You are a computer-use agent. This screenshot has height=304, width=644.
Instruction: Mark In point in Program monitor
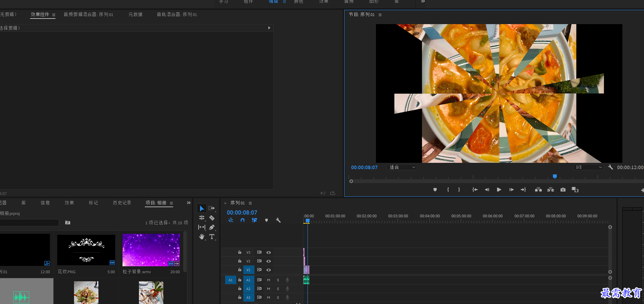point(448,190)
